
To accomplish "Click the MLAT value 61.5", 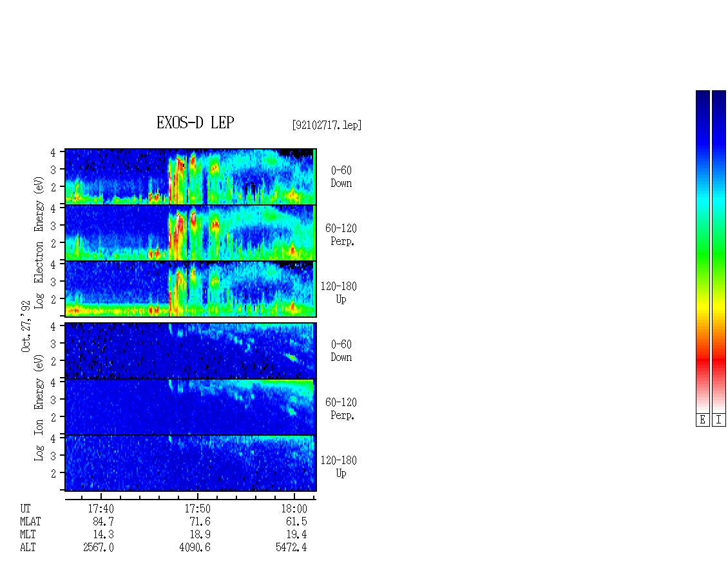I will pyautogui.click(x=296, y=521).
